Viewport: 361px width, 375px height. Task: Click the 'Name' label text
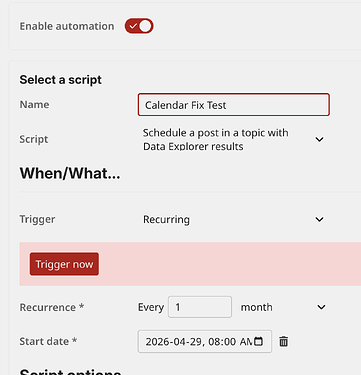(34, 105)
